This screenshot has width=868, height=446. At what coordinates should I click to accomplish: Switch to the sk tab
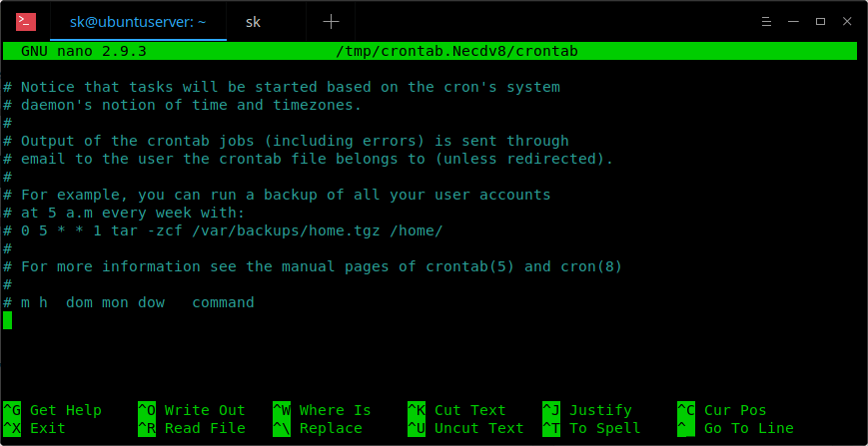pyautogui.click(x=253, y=22)
